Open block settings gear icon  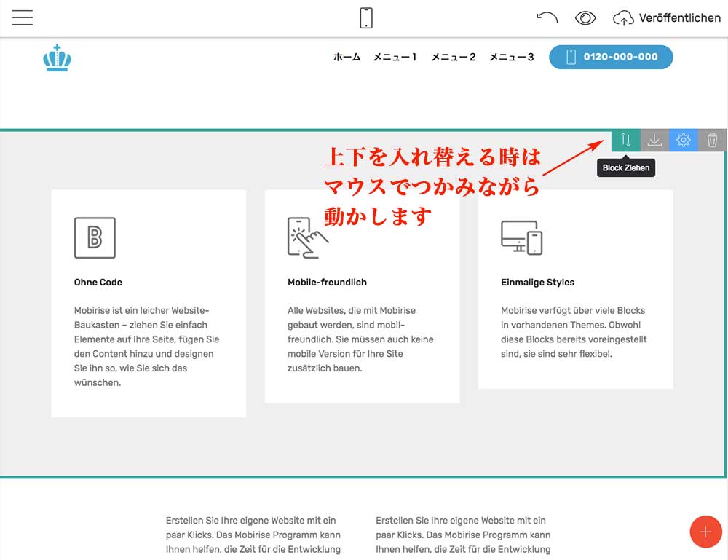point(683,141)
